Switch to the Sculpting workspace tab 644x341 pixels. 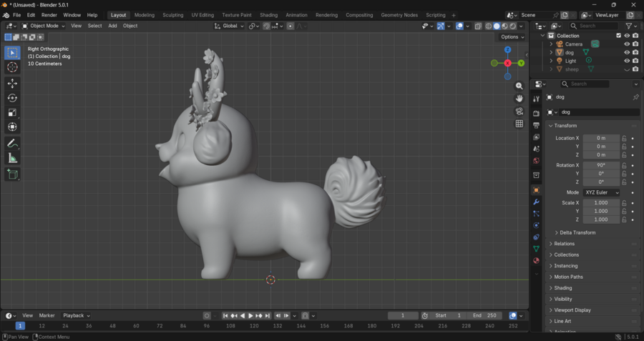(172, 15)
